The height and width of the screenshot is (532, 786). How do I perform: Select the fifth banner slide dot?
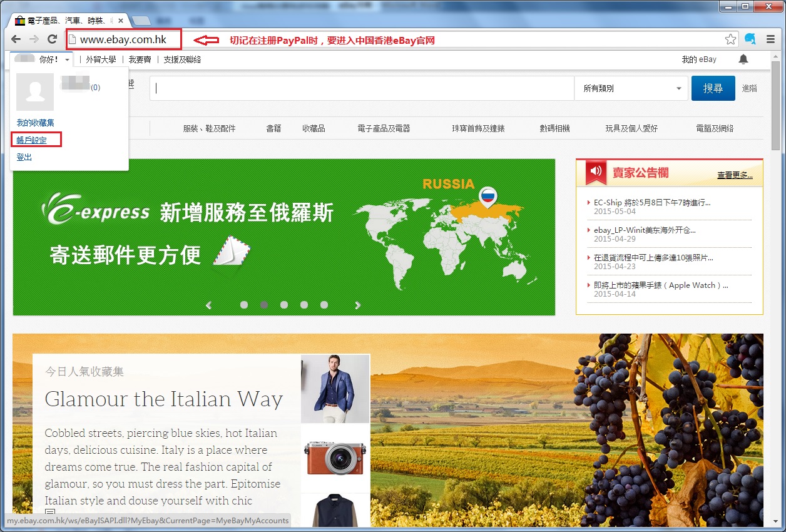324,305
